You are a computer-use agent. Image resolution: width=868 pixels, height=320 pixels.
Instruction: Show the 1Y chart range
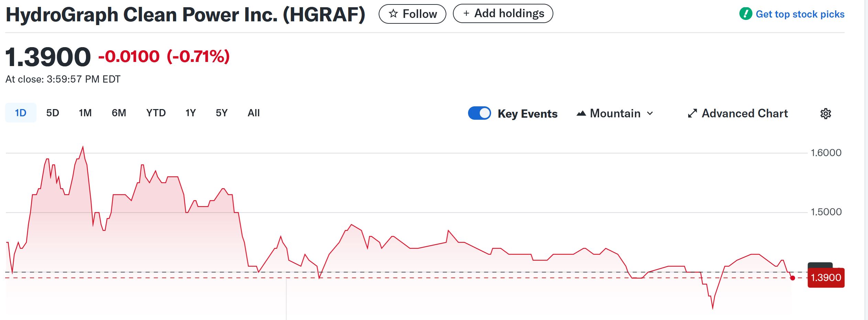(191, 113)
